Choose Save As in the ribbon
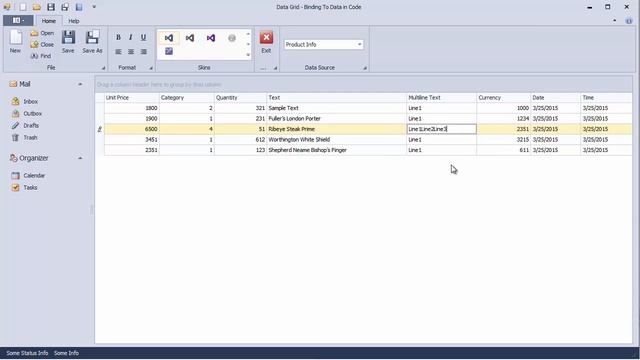 click(92, 42)
